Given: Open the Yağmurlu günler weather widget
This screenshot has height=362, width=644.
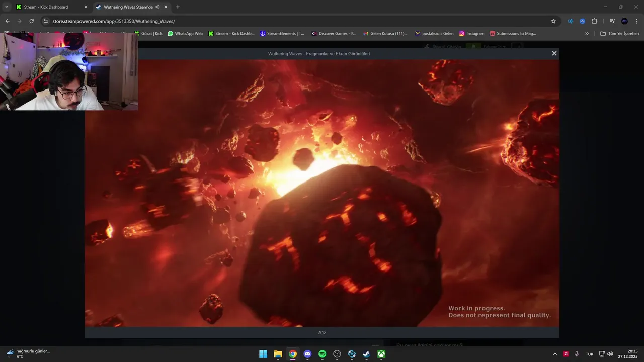Looking at the screenshot, I should click(28, 354).
